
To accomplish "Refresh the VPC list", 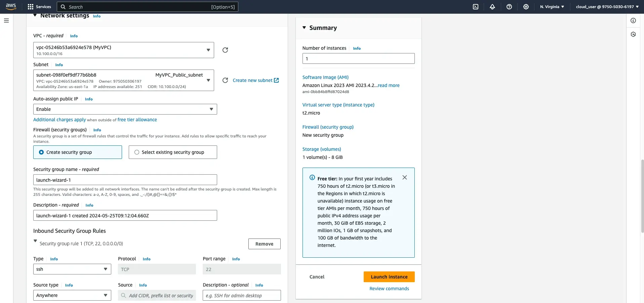I will click(x=225, y=50).
